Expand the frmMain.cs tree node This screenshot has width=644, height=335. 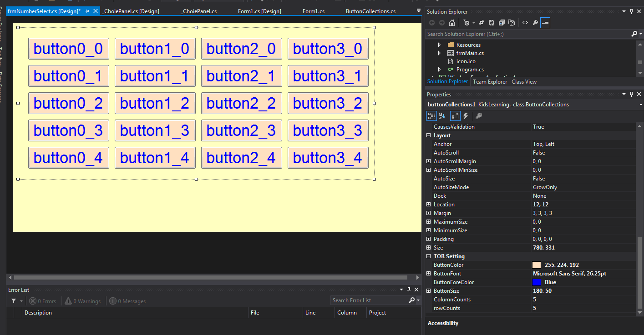point(439,53)
